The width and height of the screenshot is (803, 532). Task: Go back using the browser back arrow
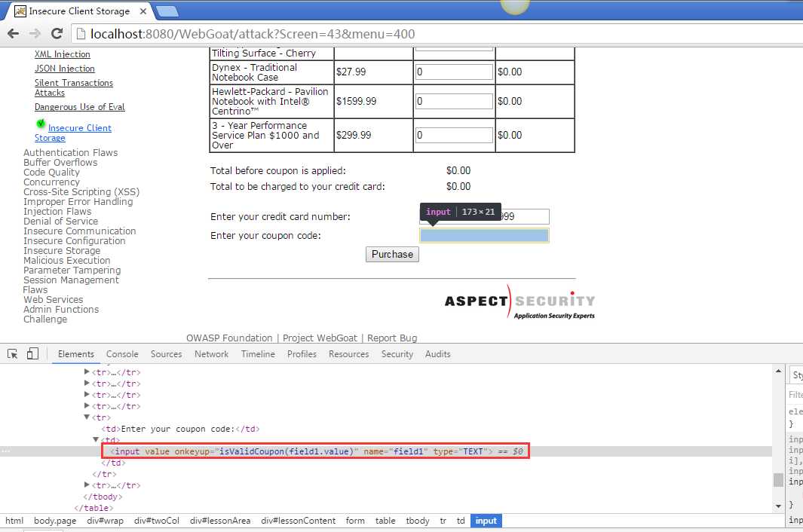(14, 34)
